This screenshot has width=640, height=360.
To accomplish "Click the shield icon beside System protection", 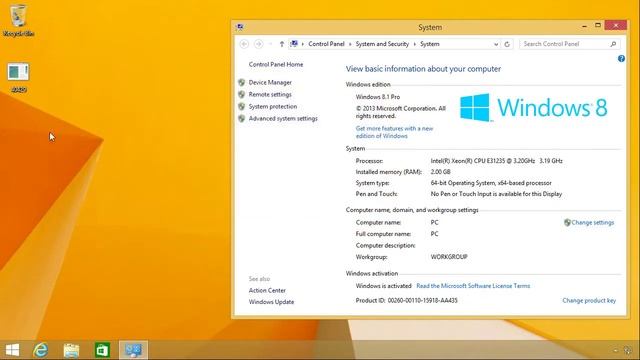I will tap(242, 107).
